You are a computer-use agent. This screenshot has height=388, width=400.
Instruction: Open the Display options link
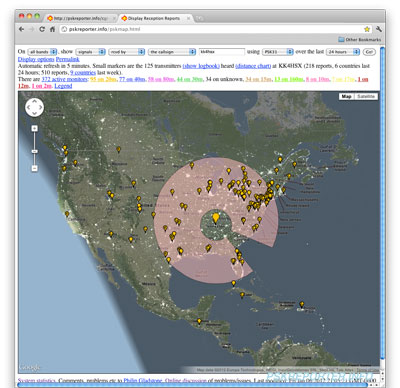[36, 59]
